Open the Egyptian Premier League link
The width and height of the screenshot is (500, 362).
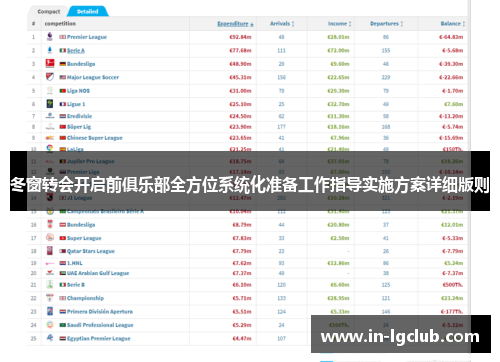[99, 338]
